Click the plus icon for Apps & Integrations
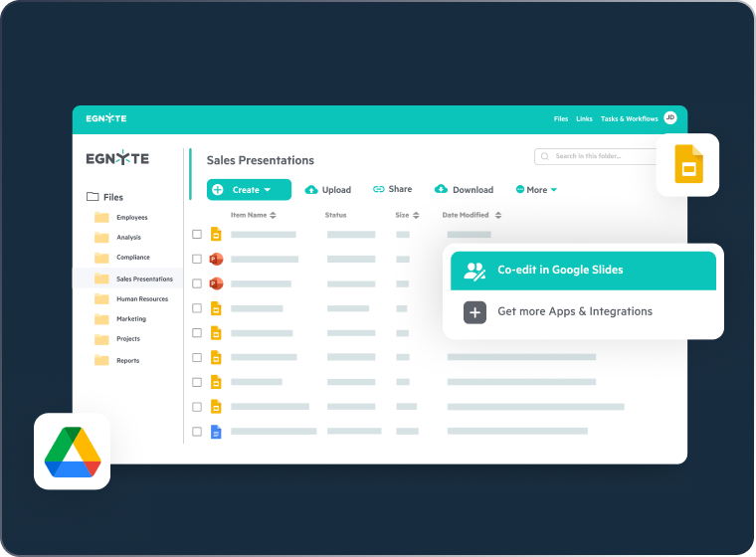 [474, 312]
